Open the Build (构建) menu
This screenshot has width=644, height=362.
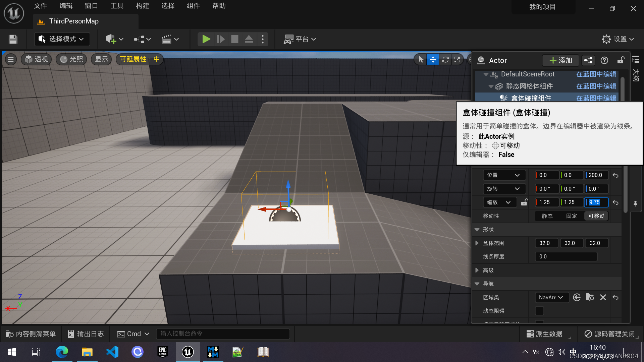tap(142, 6)
